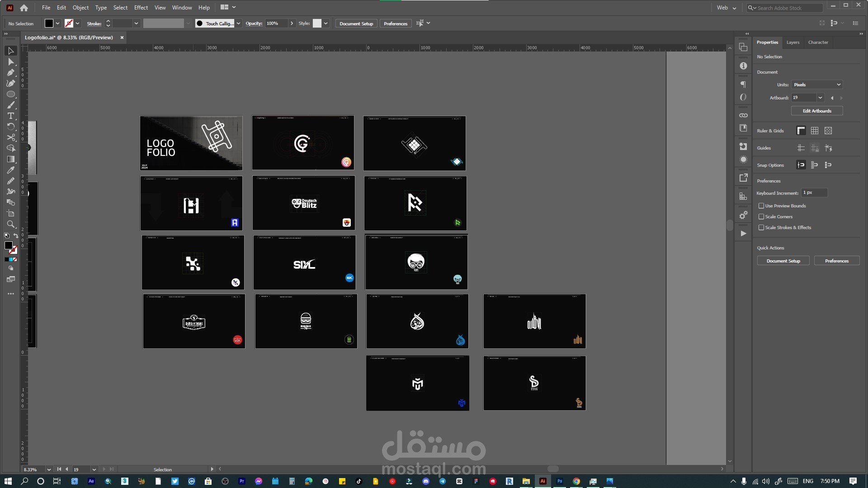The image size is (868, 488).
Task: Open the Units dropdown set to Pixels
Action: [x=817, y=84]
